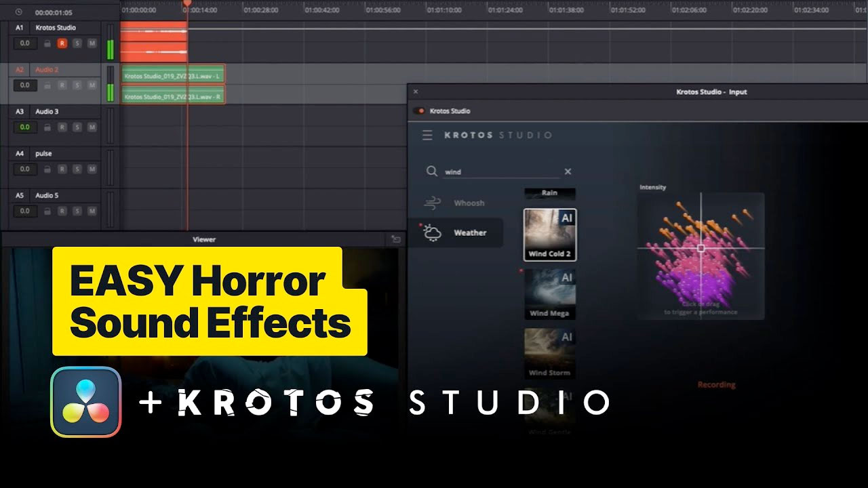868x488 pixels.
Task: Select the Whoosh category label
Action: tap(469, 203)
